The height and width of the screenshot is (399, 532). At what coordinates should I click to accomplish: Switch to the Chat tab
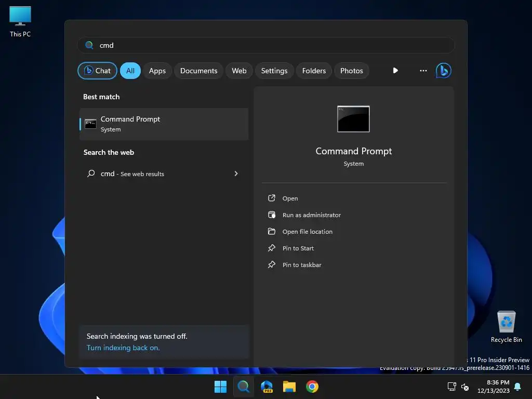pos(97,71)
